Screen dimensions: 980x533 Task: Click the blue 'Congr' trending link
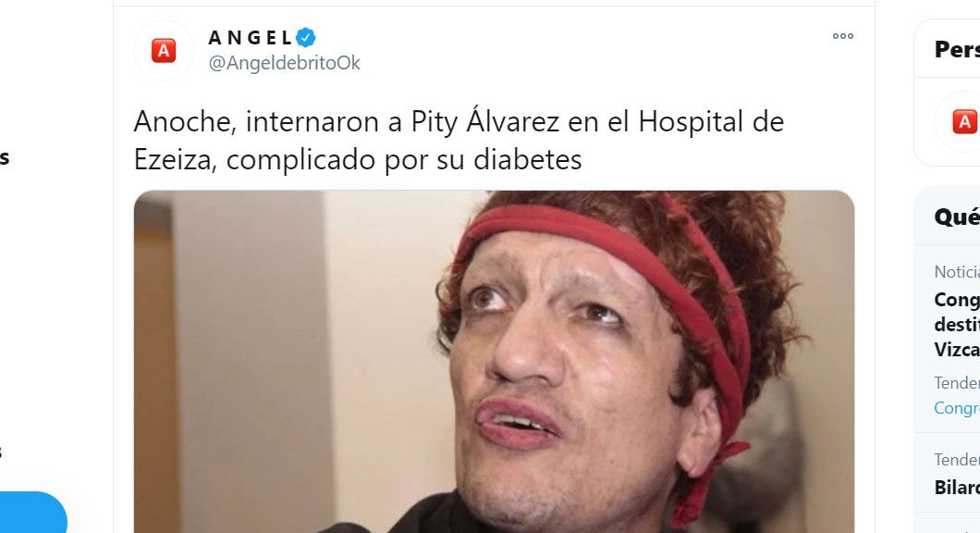coord(957,408)
